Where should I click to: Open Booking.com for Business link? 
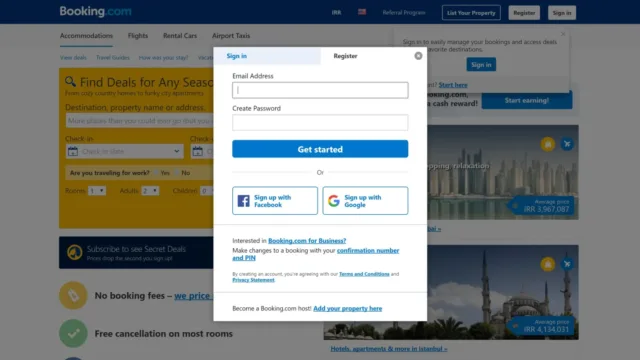pos(307,241)
